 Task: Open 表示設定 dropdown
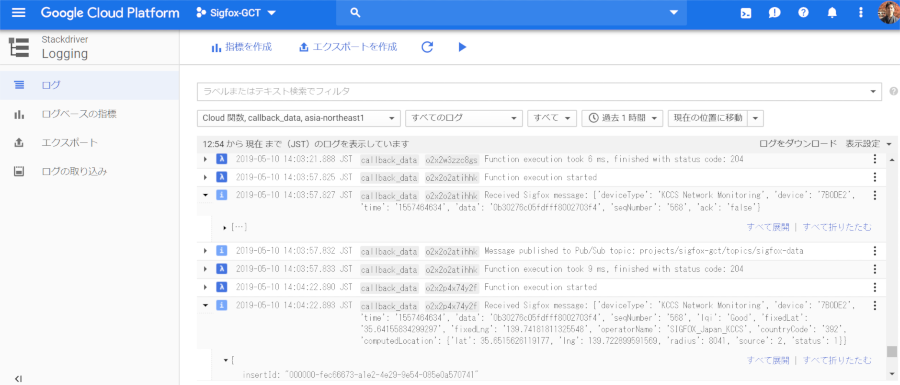[868, 143]
